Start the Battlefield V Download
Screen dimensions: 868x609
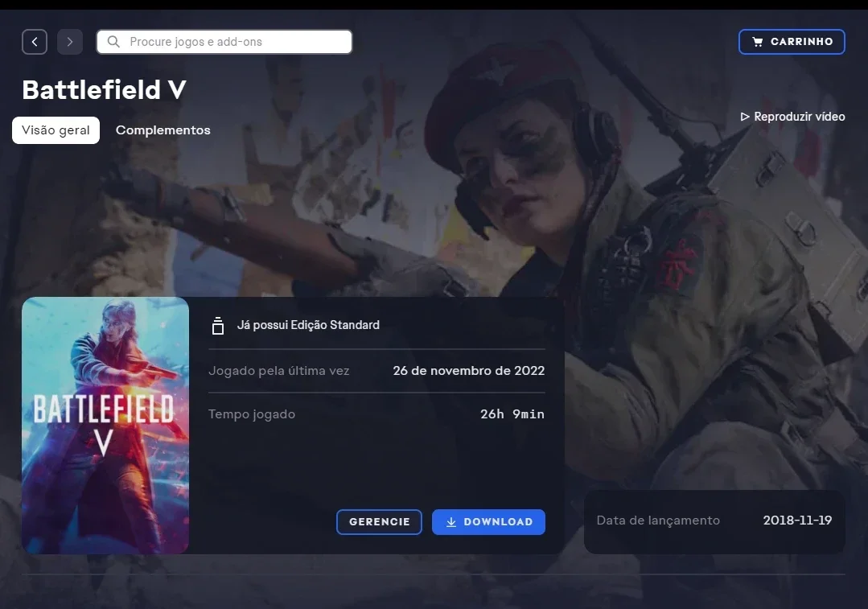click(x=488, y=522)
